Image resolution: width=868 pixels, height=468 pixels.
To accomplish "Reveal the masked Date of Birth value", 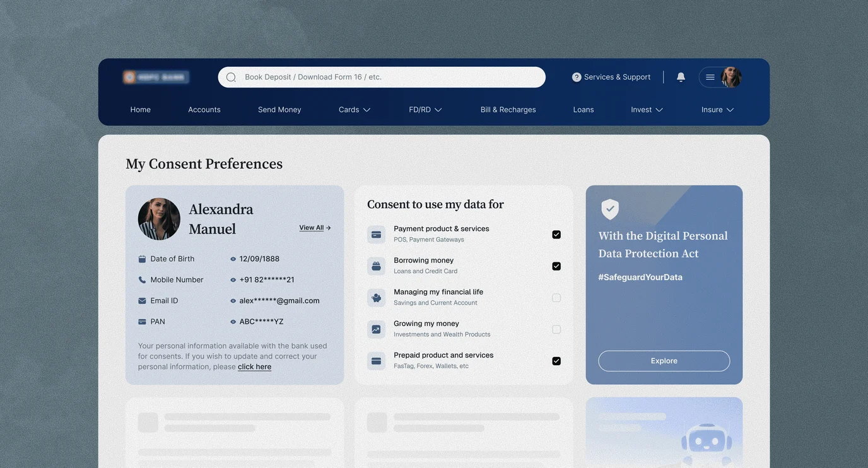I will click(233, 259).
